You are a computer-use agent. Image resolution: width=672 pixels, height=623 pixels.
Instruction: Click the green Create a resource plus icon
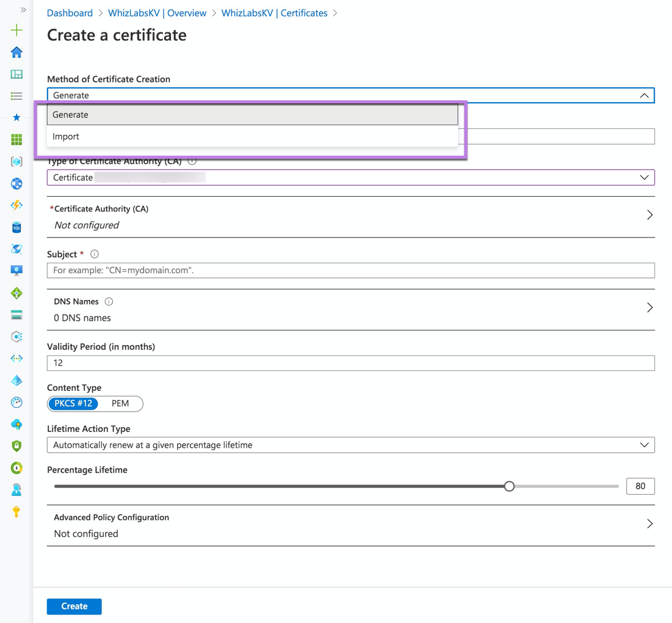[16, 30]
